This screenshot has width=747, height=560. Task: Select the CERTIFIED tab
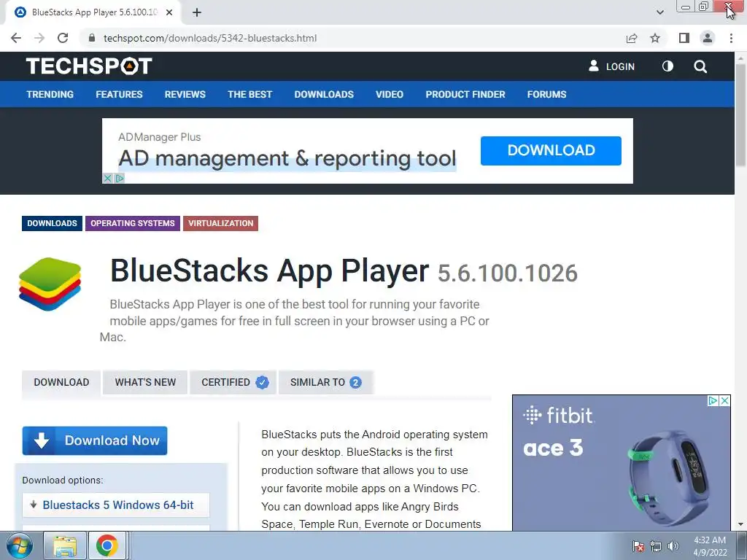pos(233,382)
